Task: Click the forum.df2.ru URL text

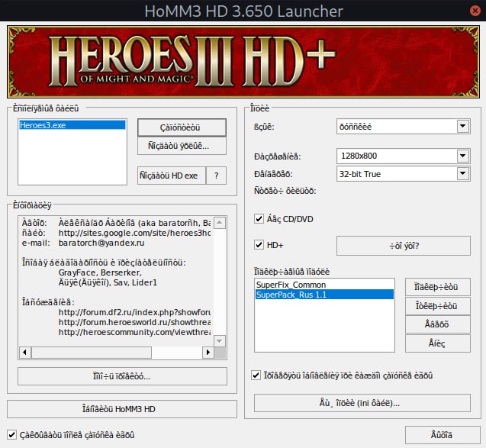Action: point(134,312)
